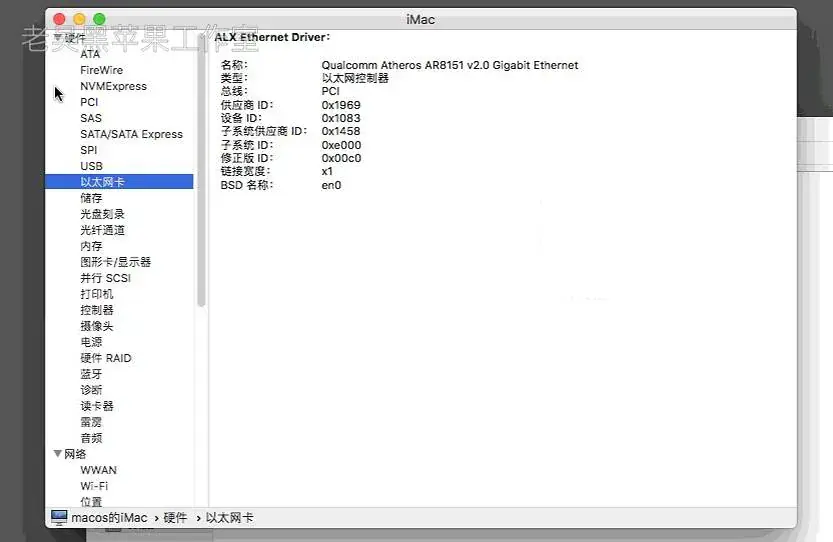Click 以太网卡 in the path bar

coord(230,518)
